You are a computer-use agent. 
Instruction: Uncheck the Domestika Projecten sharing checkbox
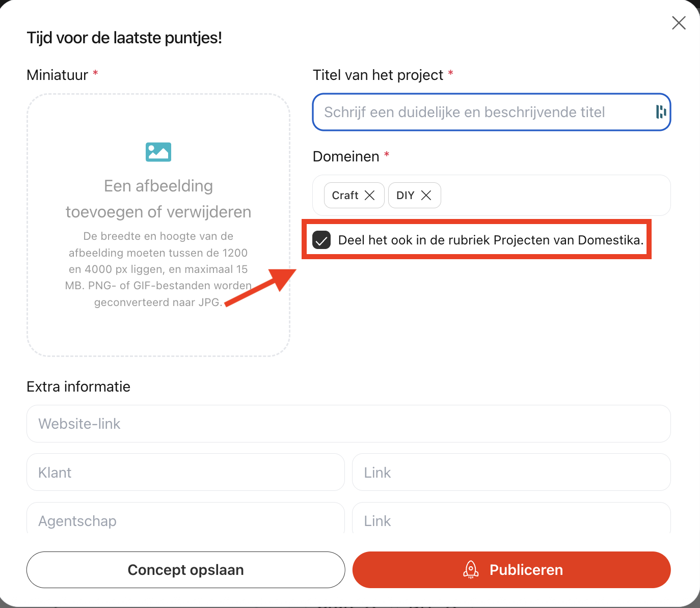pos(321,240)
